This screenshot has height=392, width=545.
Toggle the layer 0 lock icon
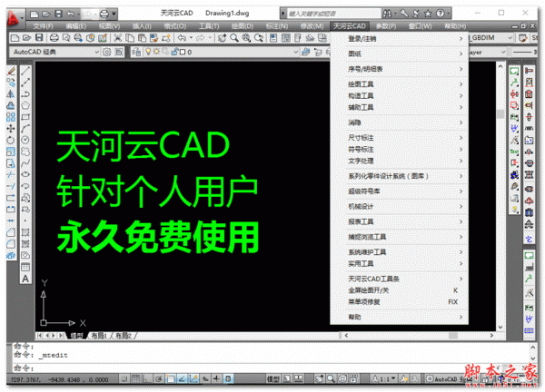[x=174, y=52]
